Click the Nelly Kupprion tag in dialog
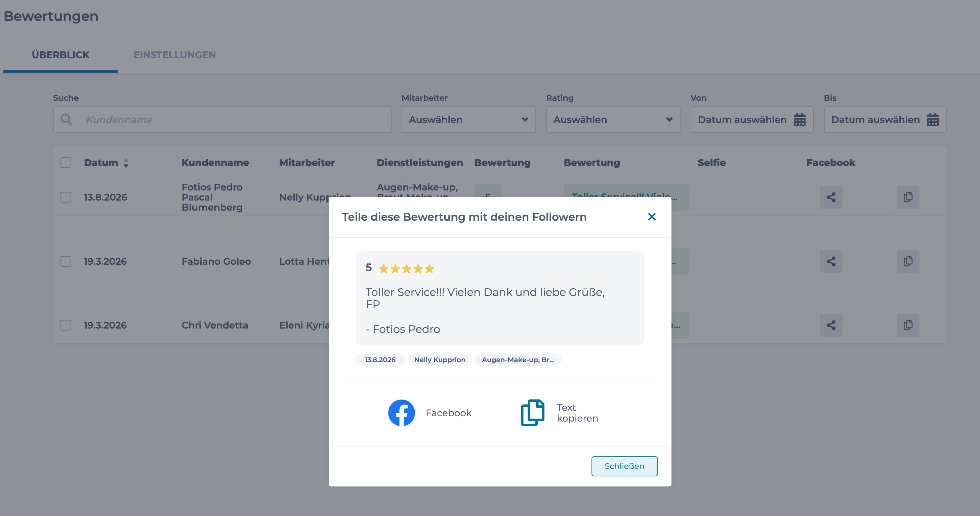Screen dimensions: 980x516 439,360
